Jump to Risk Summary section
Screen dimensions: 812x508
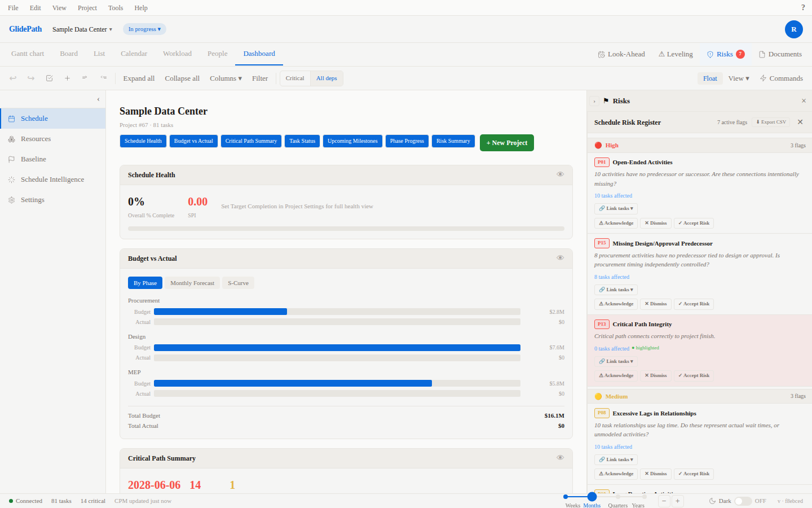(x=453, y=141)
